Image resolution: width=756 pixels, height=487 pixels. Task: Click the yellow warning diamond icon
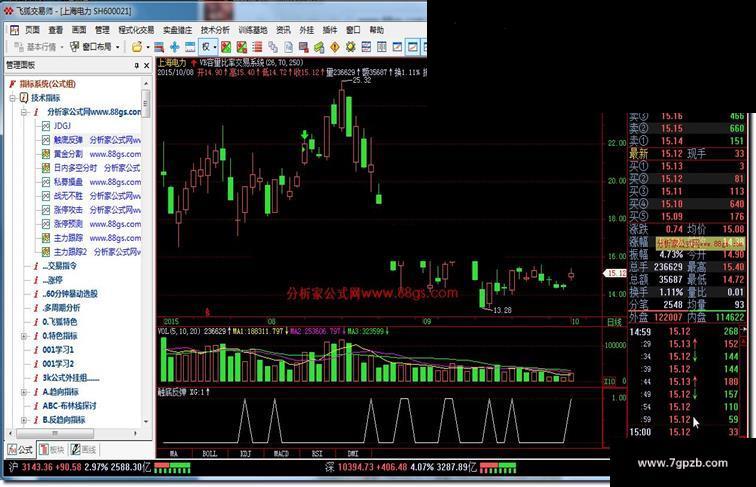[x=335, y=47]
